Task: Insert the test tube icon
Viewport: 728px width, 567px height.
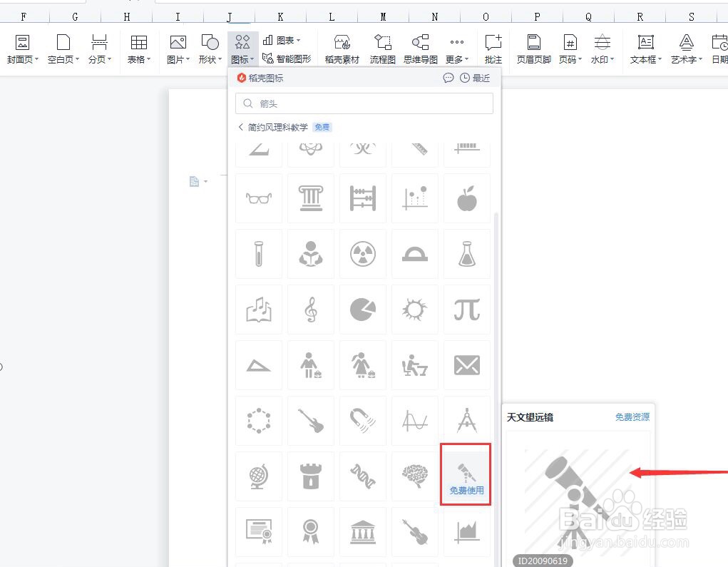Action: 259,254
